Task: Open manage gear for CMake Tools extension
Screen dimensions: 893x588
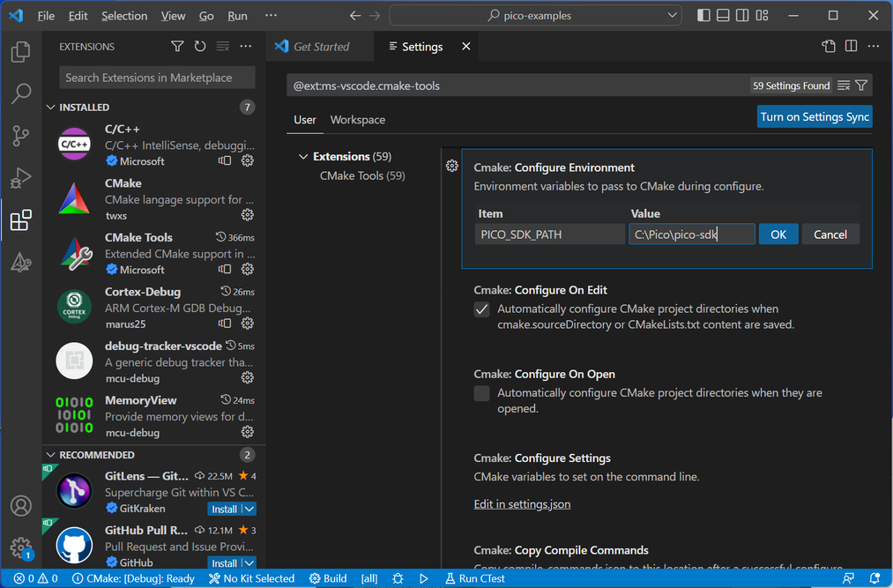Action: point(247,269)
